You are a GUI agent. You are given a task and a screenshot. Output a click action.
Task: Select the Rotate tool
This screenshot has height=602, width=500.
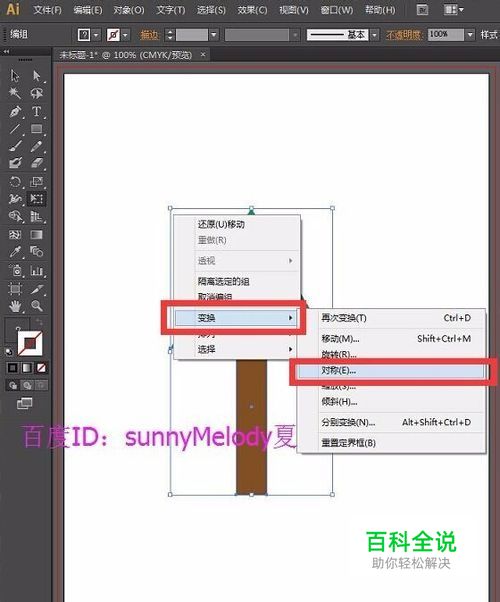[15, 181]
